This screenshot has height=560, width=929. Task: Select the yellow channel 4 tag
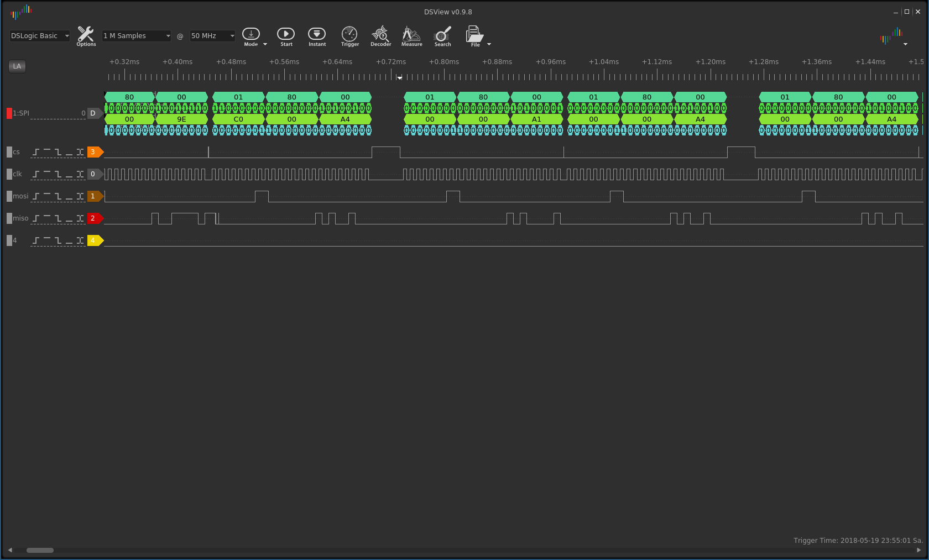(x=95, y=240)
